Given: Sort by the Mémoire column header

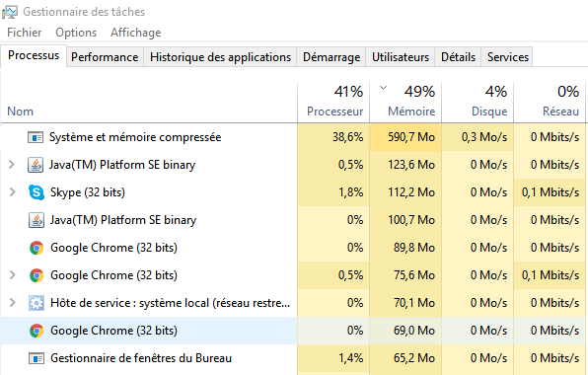Looking at the screenshot, I should [x=405, y=102].
